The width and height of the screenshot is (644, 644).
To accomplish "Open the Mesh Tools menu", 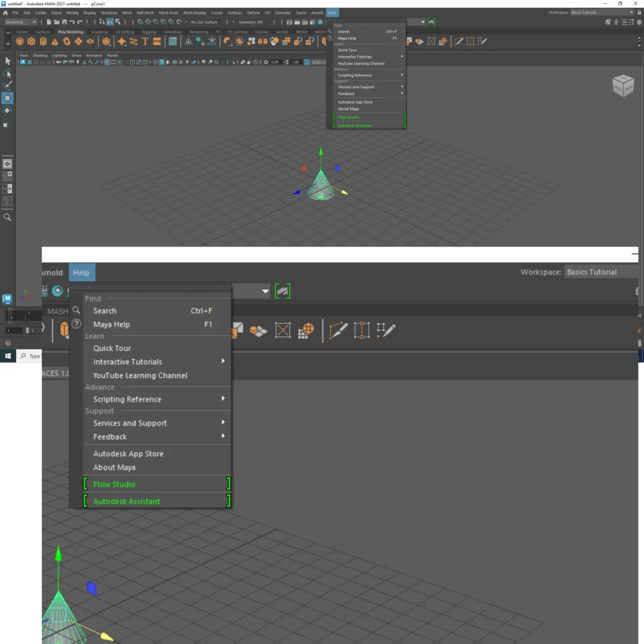I will coord(168,13).
